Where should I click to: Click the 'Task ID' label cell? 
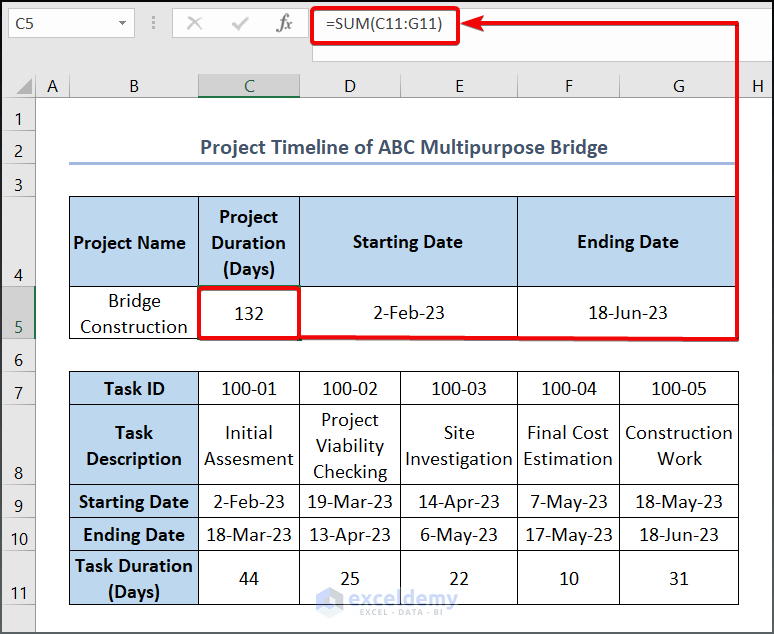(x=134, y=389)
